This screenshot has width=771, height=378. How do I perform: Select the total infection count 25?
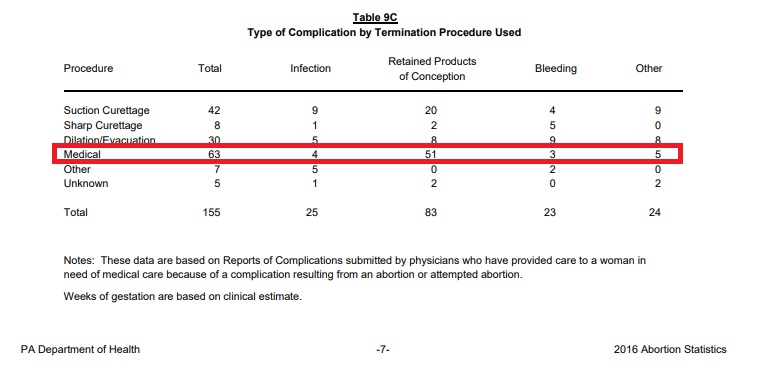(x=311, y=212)
